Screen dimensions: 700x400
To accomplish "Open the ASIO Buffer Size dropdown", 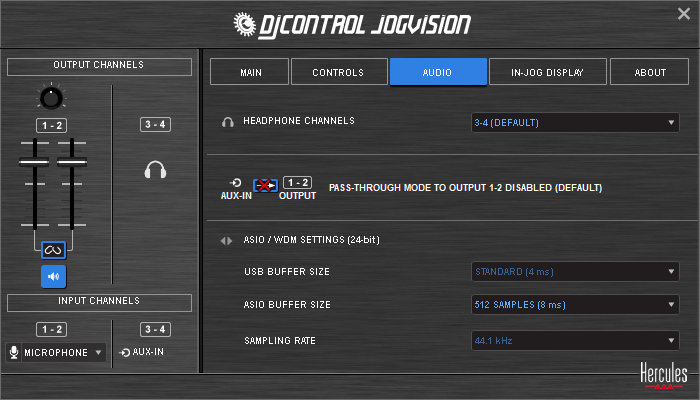I will point(575,304).
